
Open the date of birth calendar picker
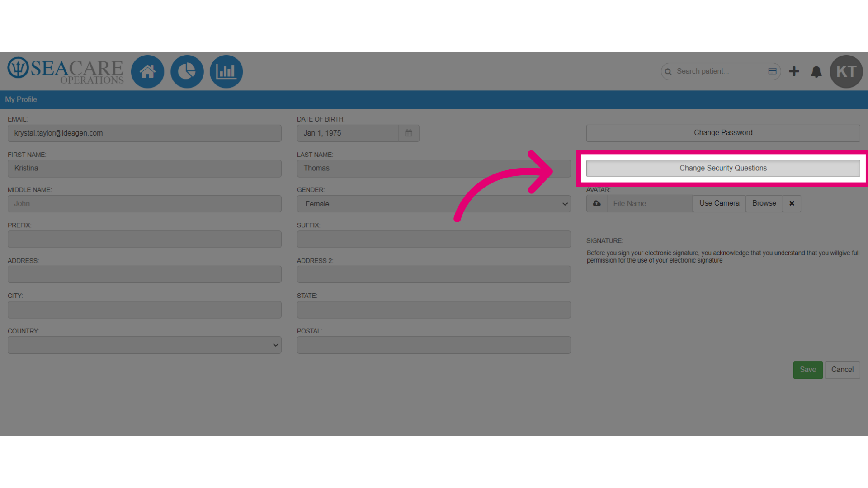pos(409,133)
